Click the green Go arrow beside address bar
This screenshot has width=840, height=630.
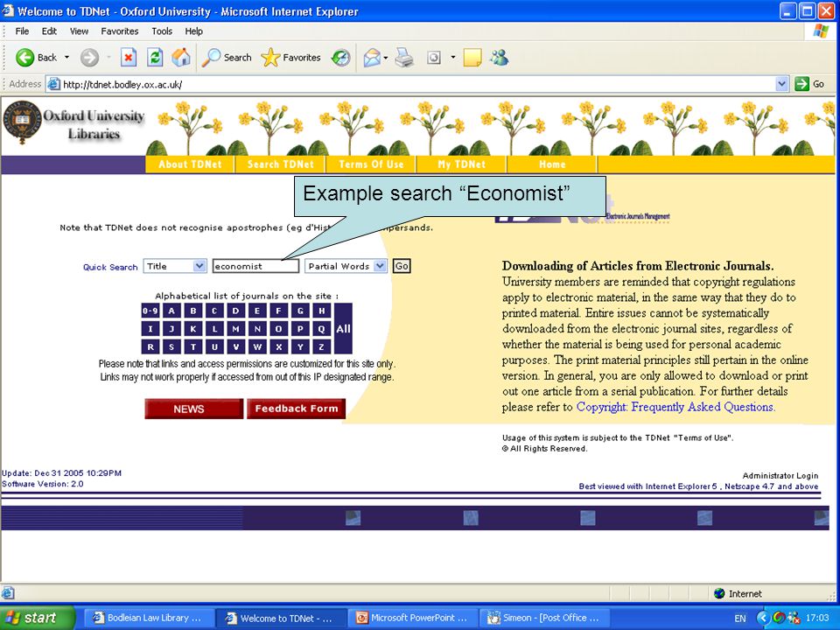(801, 84)
